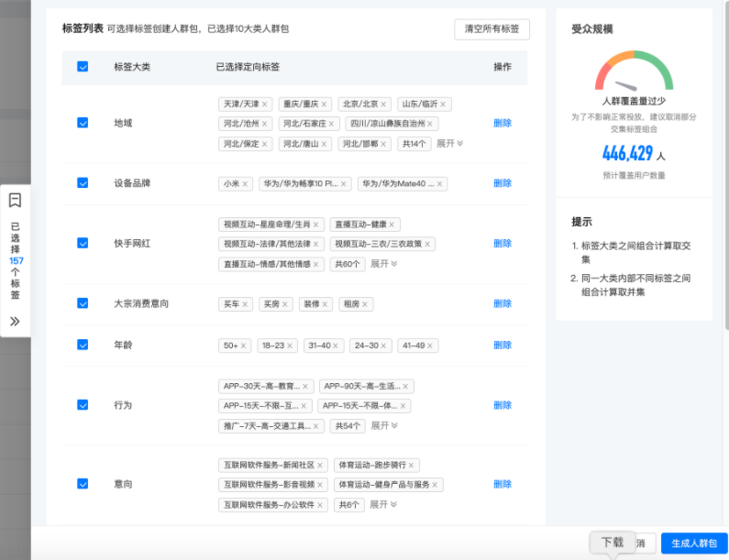This screenshot has height=560, width=729.
Task: Uncheck the 年龄 category checkbox
Action: [83, 345]
